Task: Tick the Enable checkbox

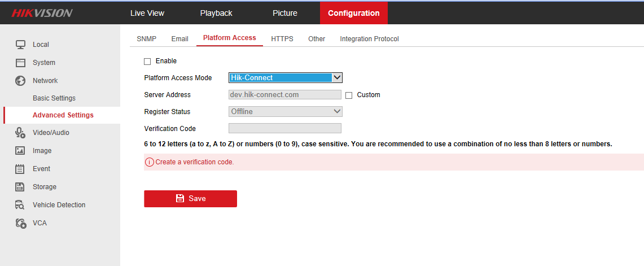Action: click(147, 62)
